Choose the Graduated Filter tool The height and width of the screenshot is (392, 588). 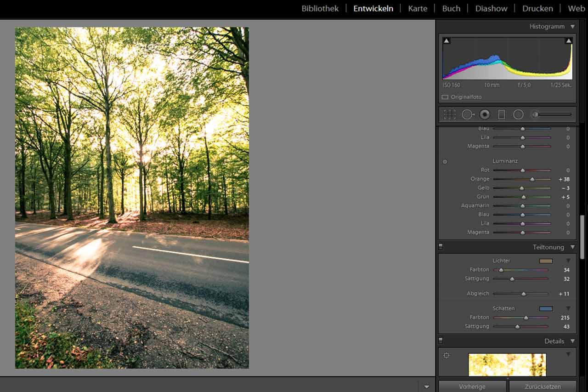pyautogui.click(x=502, y=114)
